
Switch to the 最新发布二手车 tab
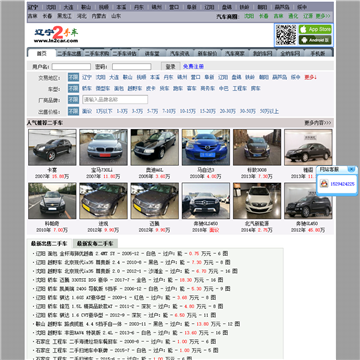click(95, 243)
